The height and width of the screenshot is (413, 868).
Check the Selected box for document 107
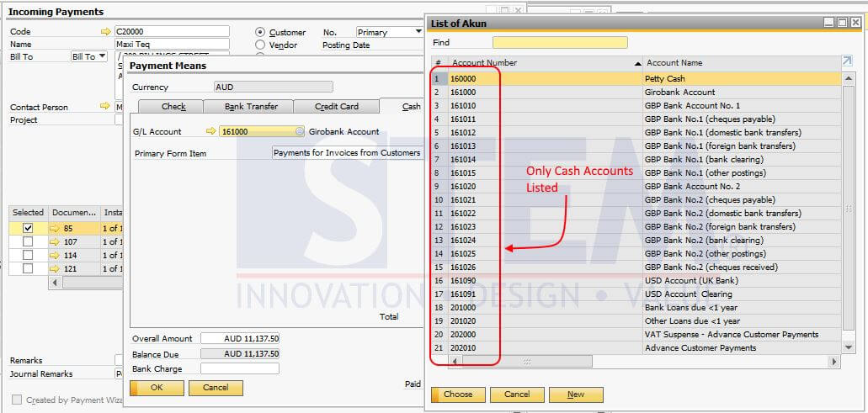tap(28, 241)
